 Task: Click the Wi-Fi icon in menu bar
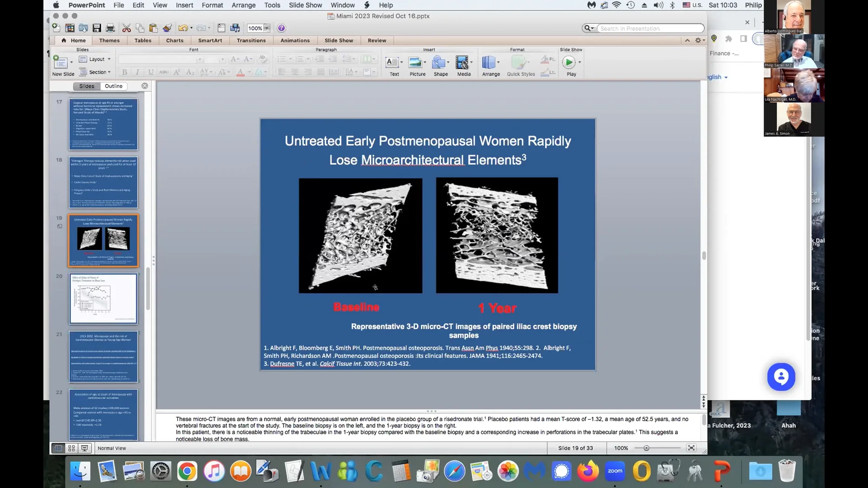[x=617, y=5]
